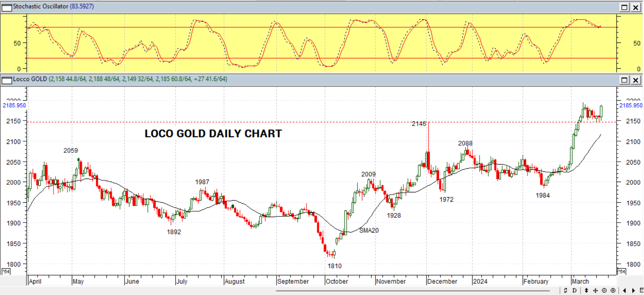Click the horizontal chart scrollbar
Screen dimensions: 644x295
[412, 291]
